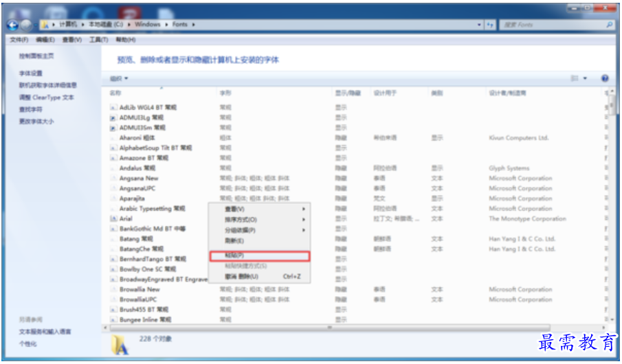This screenshot has height=364, width=622.
Task: Expand the breadcrumb arrow after Fonts
Action: tap(194, 25)
